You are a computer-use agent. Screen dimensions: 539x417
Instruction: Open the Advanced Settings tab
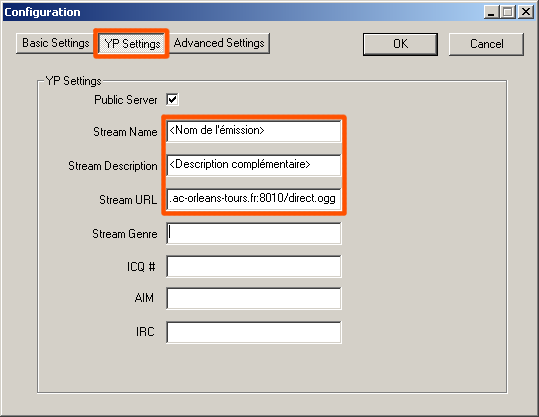pyautogui.click(x=219, y=43)
